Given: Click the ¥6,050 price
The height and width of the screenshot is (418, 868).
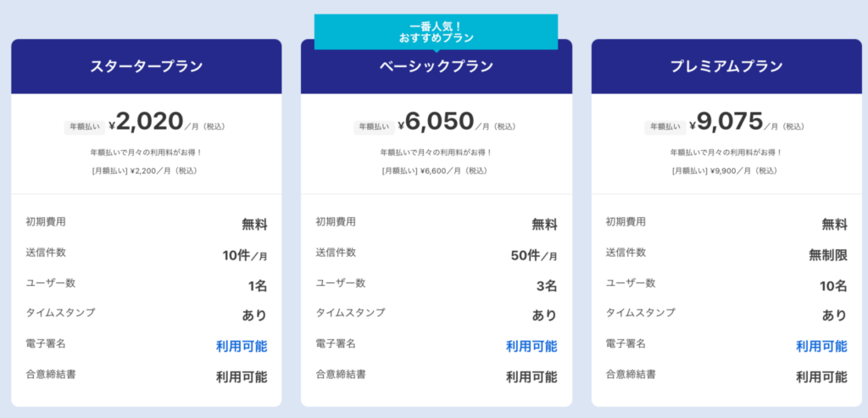Looking at the screenshot, I should (x=437, y=122).
